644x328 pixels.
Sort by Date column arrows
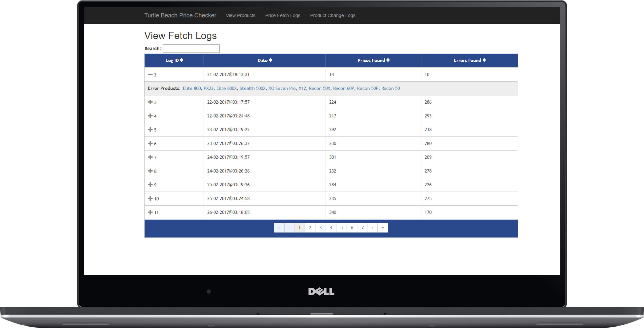coord(271,60)
